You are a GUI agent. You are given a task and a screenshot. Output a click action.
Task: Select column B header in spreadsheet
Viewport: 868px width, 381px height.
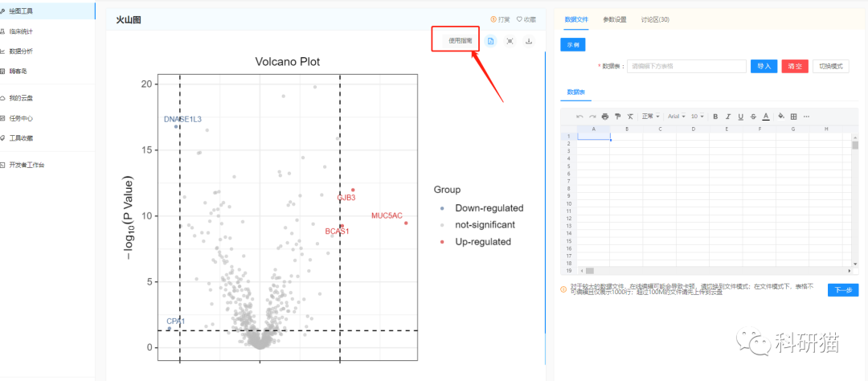pyautogui.click(x=627, y=129)
